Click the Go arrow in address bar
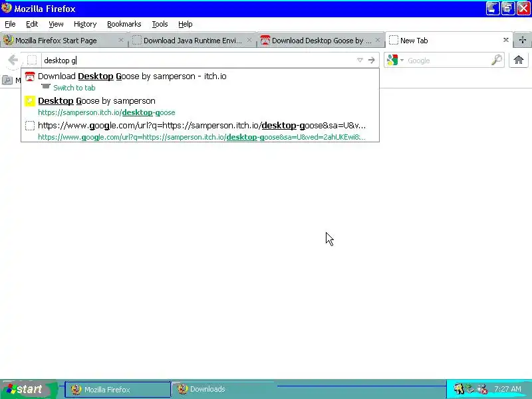This screenshot has width=532, height=399. 372,60
